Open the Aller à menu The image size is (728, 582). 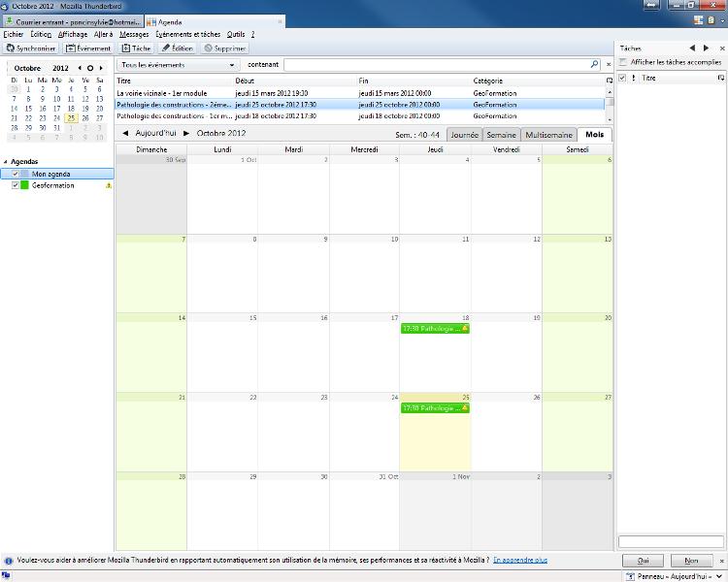click(103, 34)
